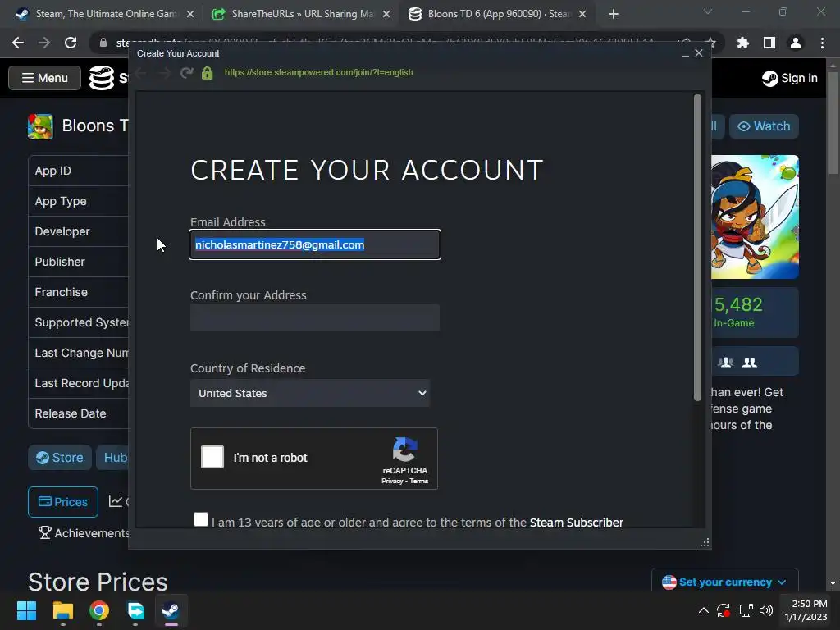This screenshot has height=630, width=840.
Task: Click the Hub button
Action: coord(112,458)
